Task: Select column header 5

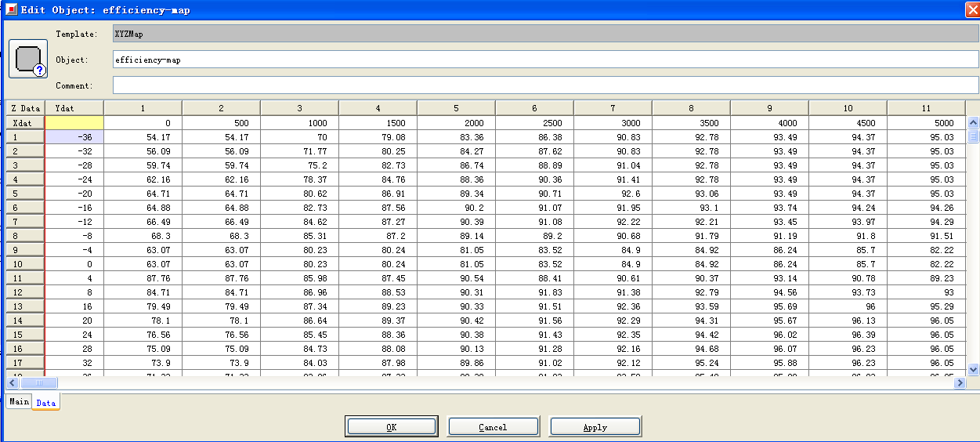Action: tap(456, 108)
